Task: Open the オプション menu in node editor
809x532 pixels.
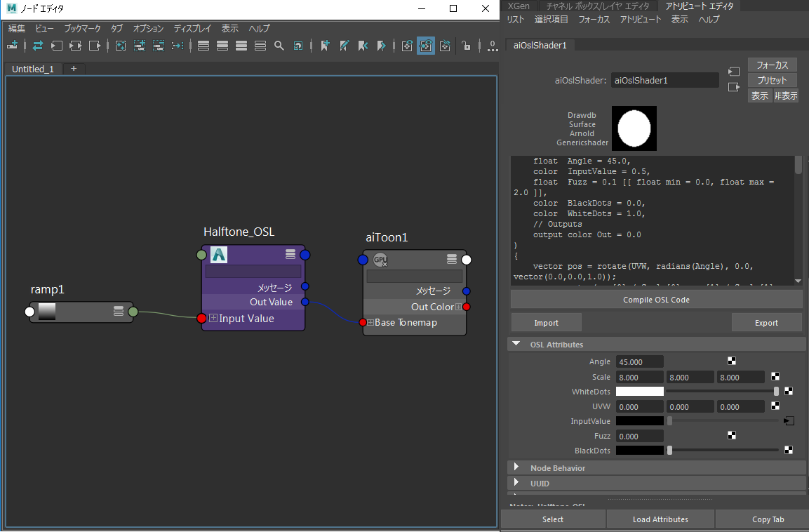Action: 148,29
